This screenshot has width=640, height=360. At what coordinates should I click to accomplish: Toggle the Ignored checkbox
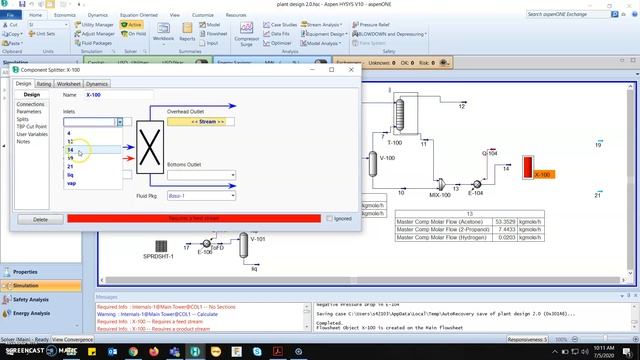click(x=330, y=219)
